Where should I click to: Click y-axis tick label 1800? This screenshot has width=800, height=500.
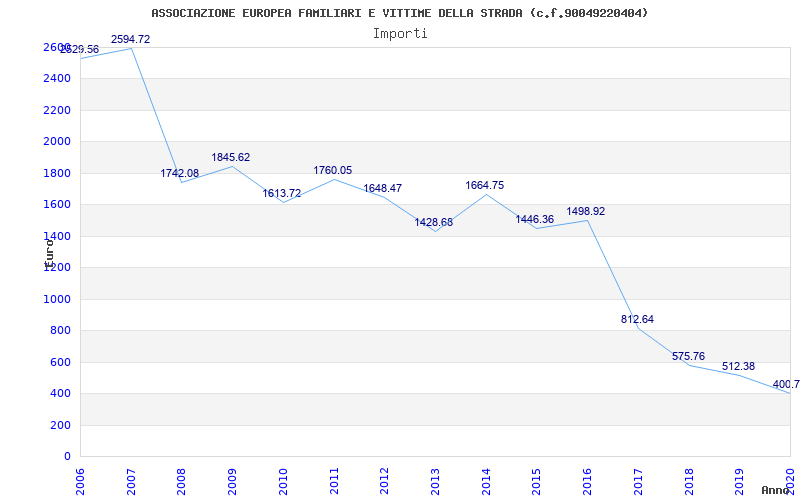pyautogui.click(x=57, y=173)
